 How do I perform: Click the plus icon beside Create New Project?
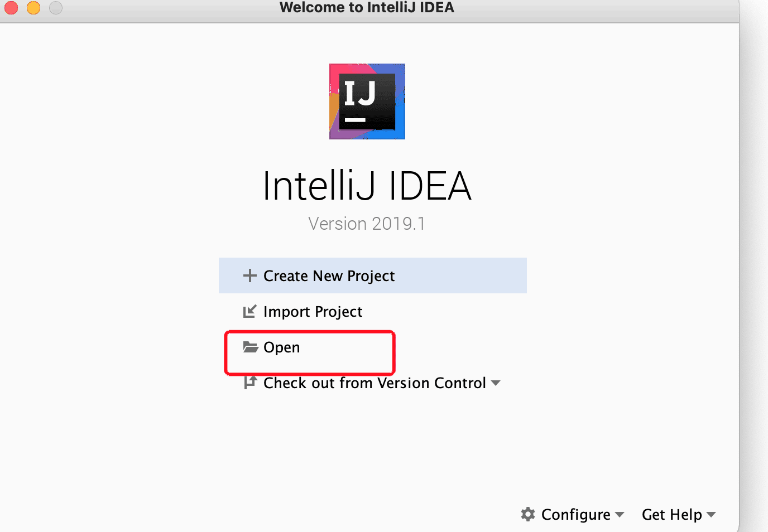(x=249, y=275)
